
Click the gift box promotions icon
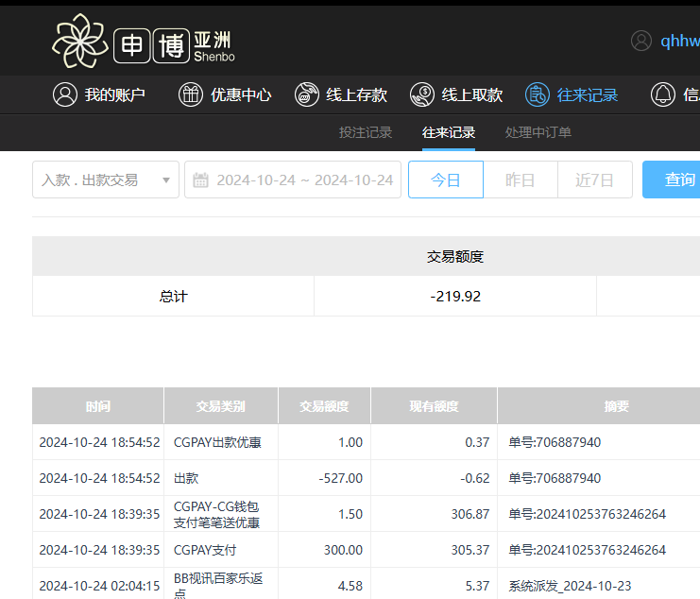click(191, 94)
